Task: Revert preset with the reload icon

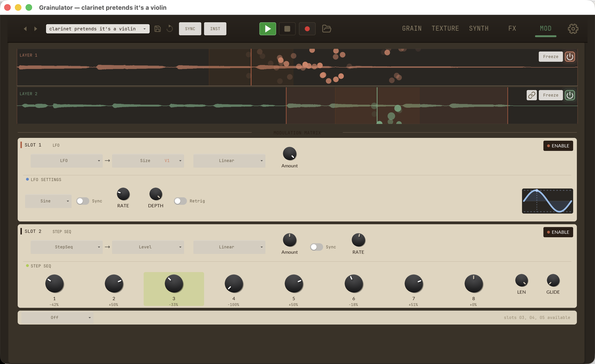Action: (170, 29)
